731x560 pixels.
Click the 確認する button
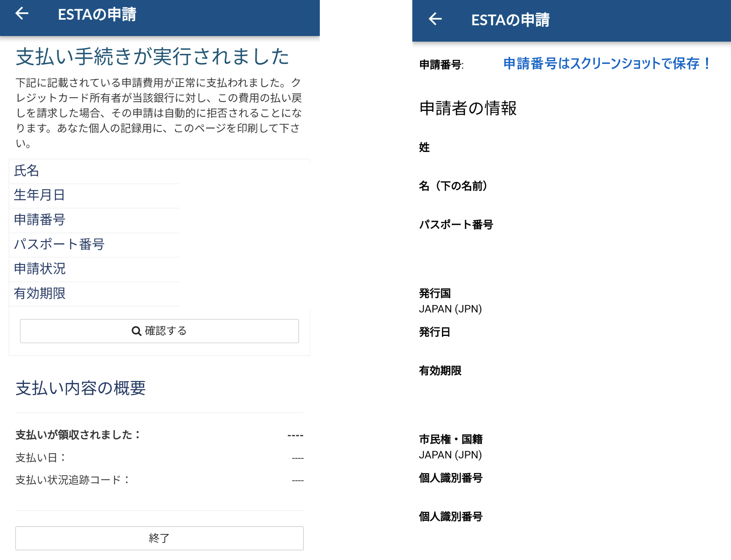coord(159,331)
